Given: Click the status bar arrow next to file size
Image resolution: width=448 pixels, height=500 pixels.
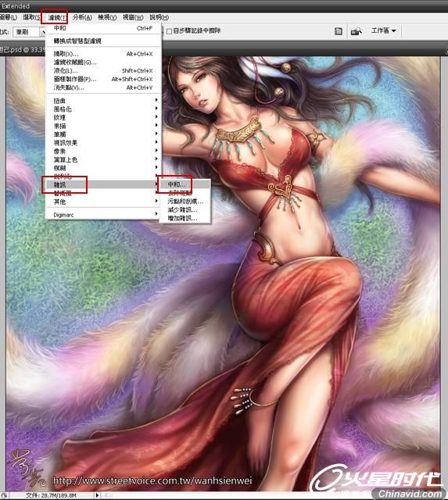Looking at the screenshot, I should click(x=97, y=495).
